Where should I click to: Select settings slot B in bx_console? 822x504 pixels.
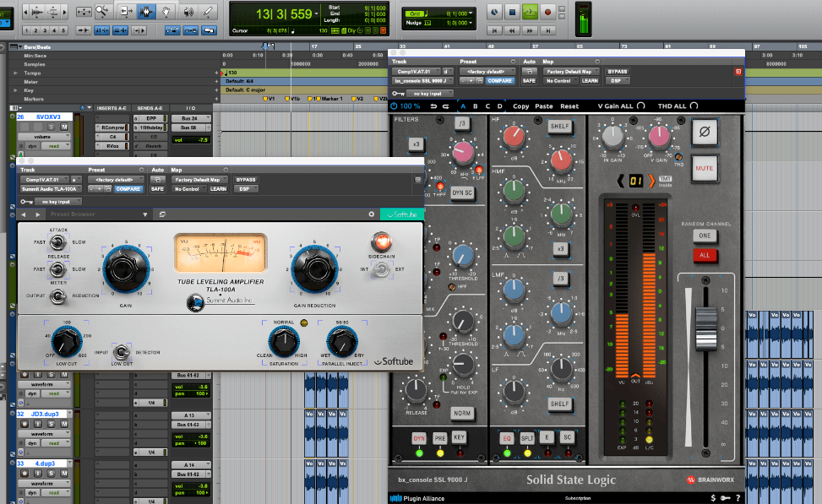[475, 106]
